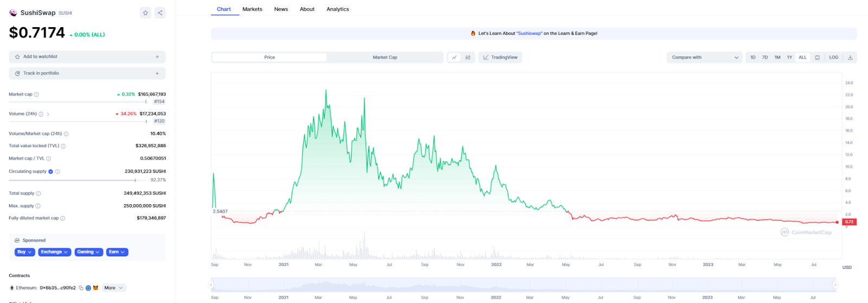This screenshot has width=868, height=303.
Task: Expand the sponsored Buy dropdown
Action: click(24, 252)
